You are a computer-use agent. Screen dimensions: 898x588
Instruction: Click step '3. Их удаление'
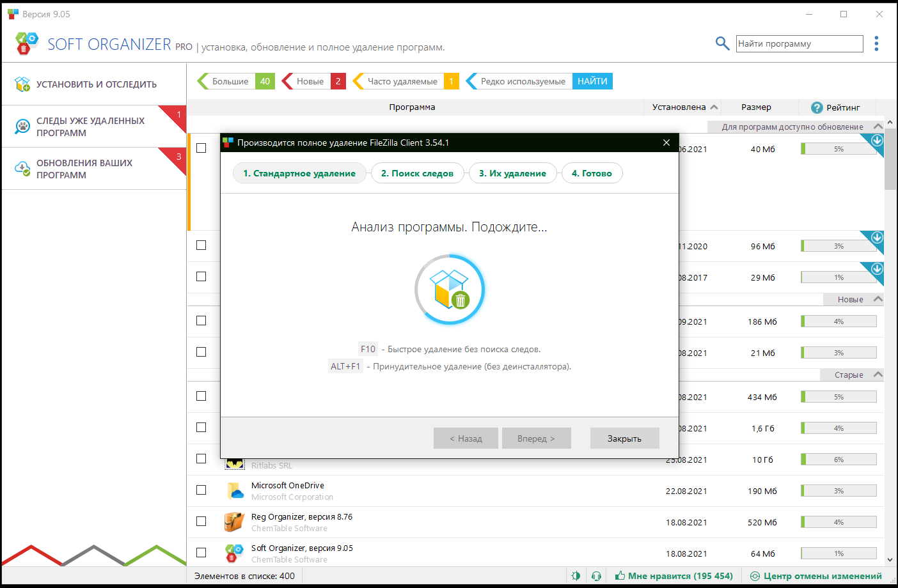(x=512, y=173)
